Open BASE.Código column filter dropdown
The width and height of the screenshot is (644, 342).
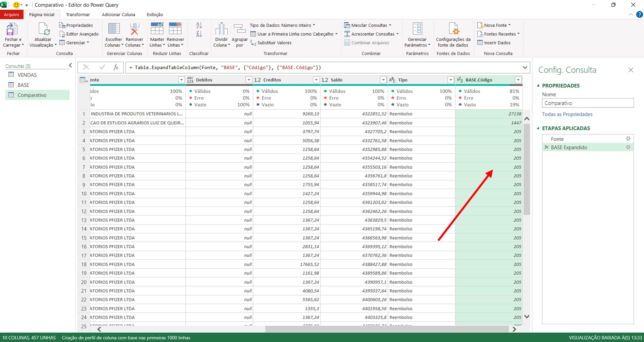pyautogui.click(x=518, y=80)
